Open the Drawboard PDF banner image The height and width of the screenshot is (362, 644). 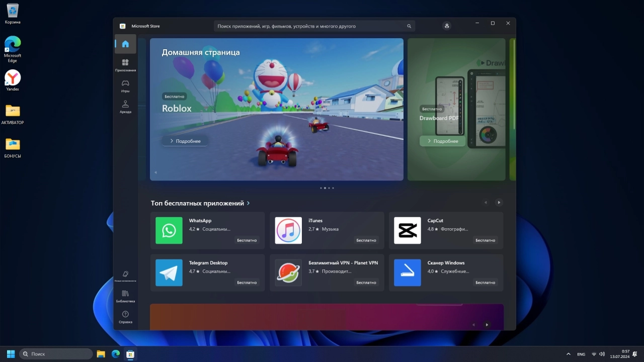(456, 109)
